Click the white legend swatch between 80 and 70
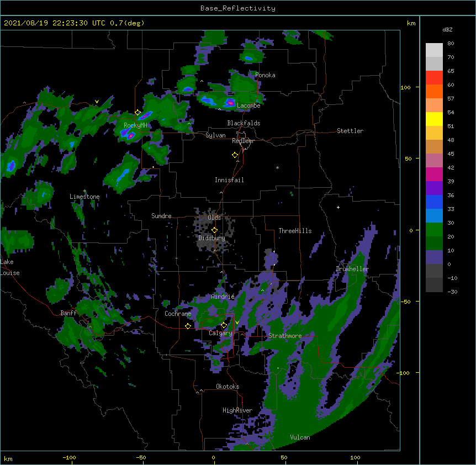Viewport: 476px width, 465px height. [434, 50]
